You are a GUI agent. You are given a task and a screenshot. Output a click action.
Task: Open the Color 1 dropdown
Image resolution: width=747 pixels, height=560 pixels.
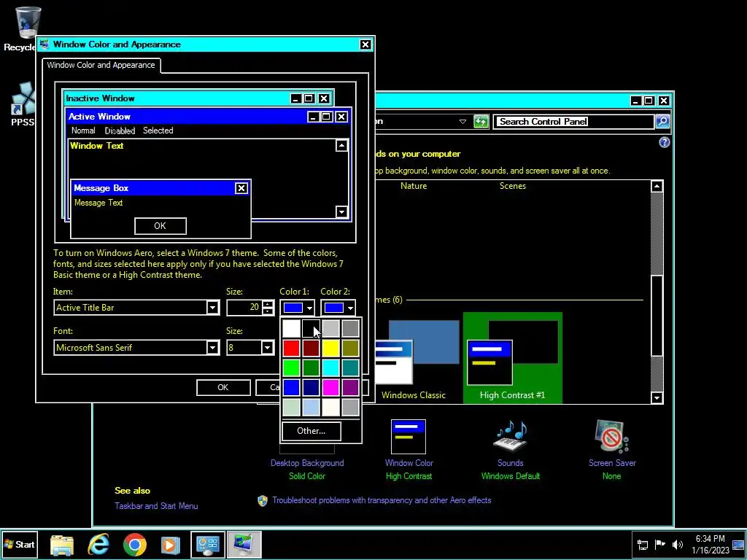[298, 308]
